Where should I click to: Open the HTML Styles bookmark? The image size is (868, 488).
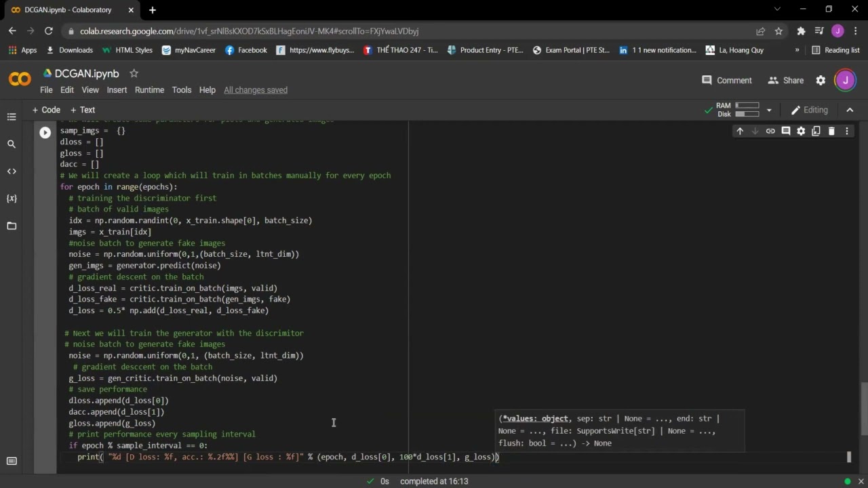pyautogui.click(x=127, y=50)
